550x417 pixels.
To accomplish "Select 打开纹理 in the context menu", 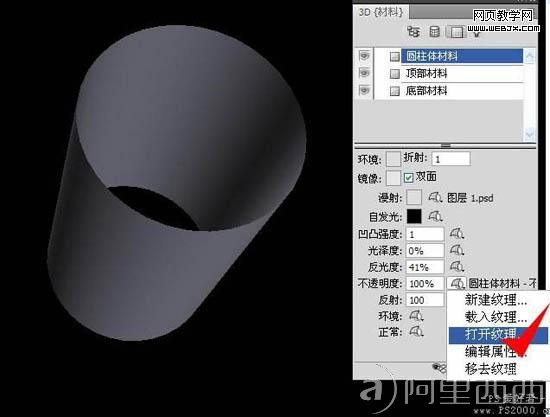I will tap(497, 334).
